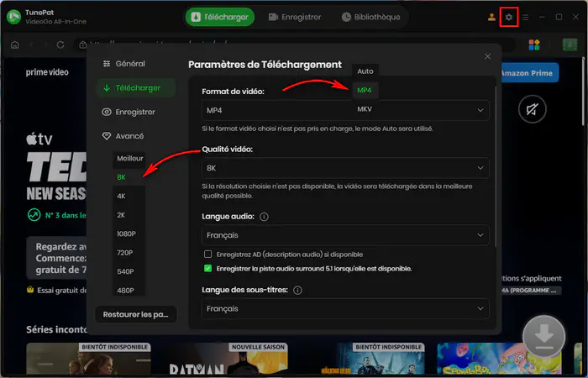This screenshot has height=378, width=588.
Task: Click the round floating download button
Action: [543, 336]
